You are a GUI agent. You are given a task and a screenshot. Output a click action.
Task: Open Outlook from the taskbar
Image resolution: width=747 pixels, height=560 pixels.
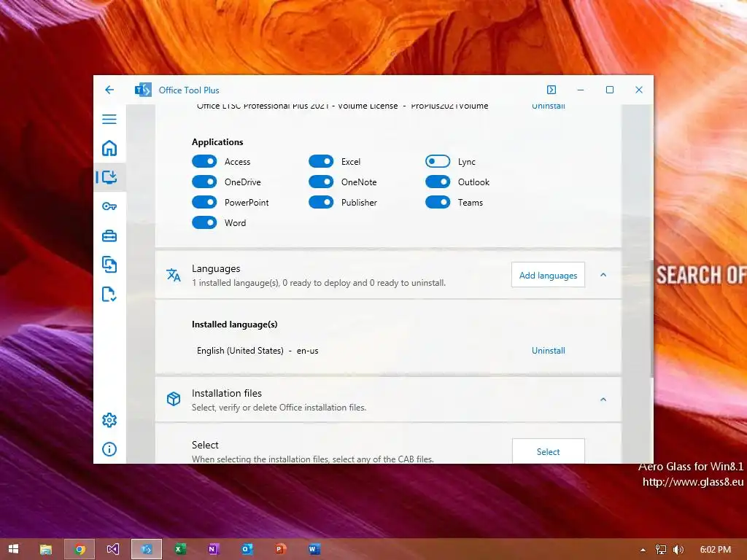point(247,549)
